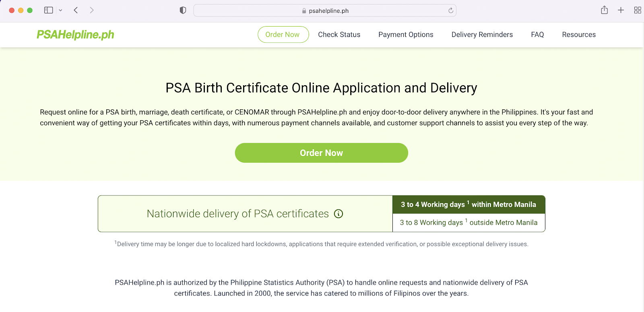The image size is (644, 312).
Task: Click the paragraph starting 'PSAHelpline.ph is authorized'
Action: click(322, 288)
